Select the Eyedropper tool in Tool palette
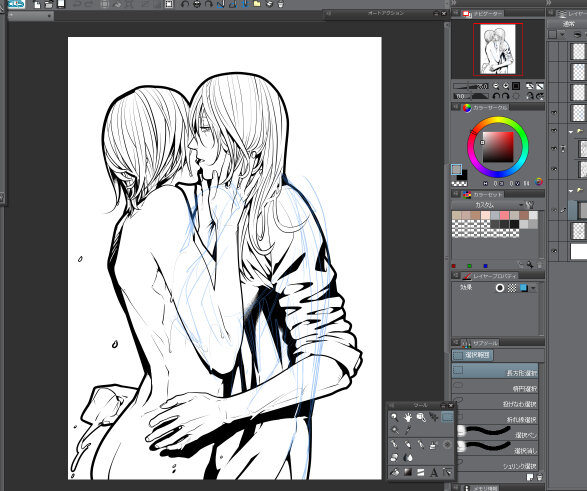 coord(408,430)
